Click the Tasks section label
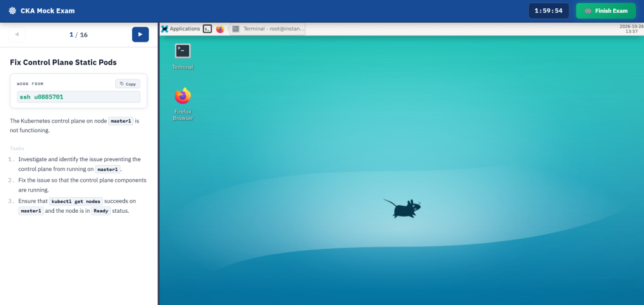The width and height of the screenshot is (644, 305). (x=17, y=148)
